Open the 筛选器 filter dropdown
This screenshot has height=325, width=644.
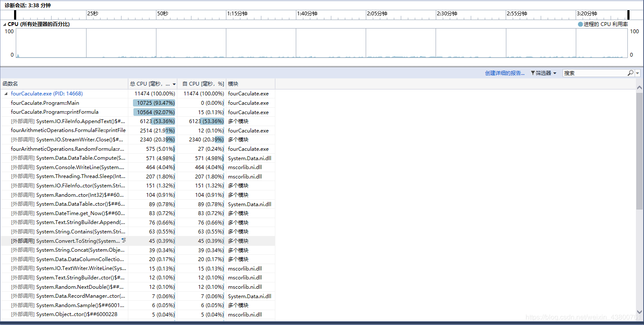pos(543,73)
